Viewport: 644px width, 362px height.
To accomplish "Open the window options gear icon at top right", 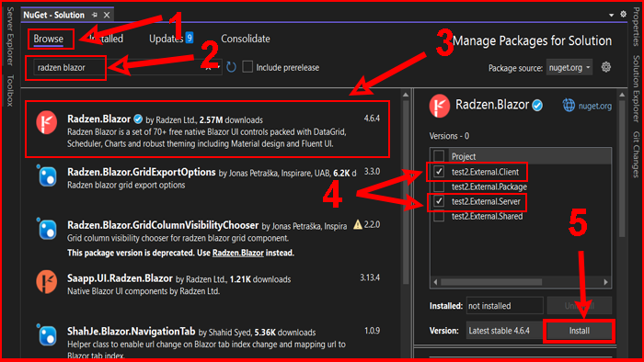I will coord(623,15).
